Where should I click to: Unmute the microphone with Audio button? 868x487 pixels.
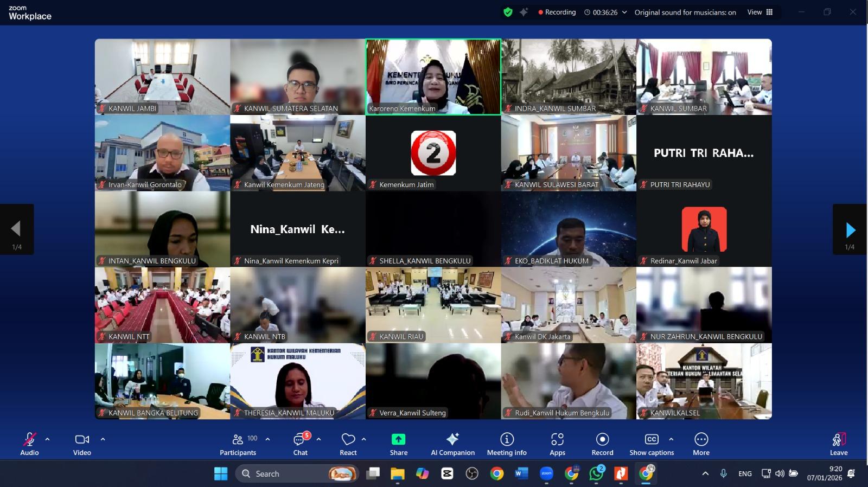pos(29,444)
